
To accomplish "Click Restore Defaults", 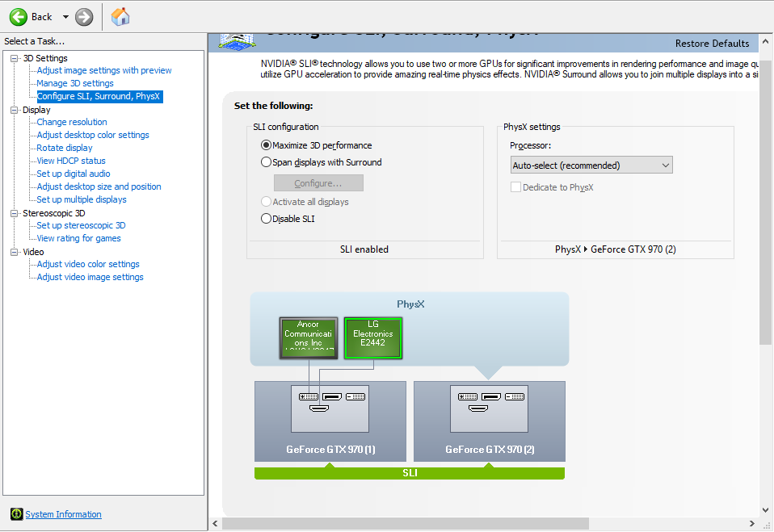I will click(712, 44).
